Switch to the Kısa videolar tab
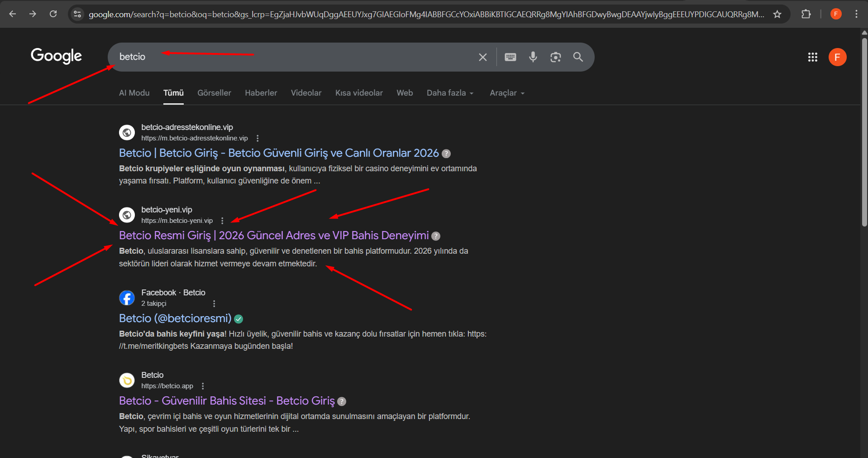The height and width of the screenshot is (458, 868). [359, 93]
